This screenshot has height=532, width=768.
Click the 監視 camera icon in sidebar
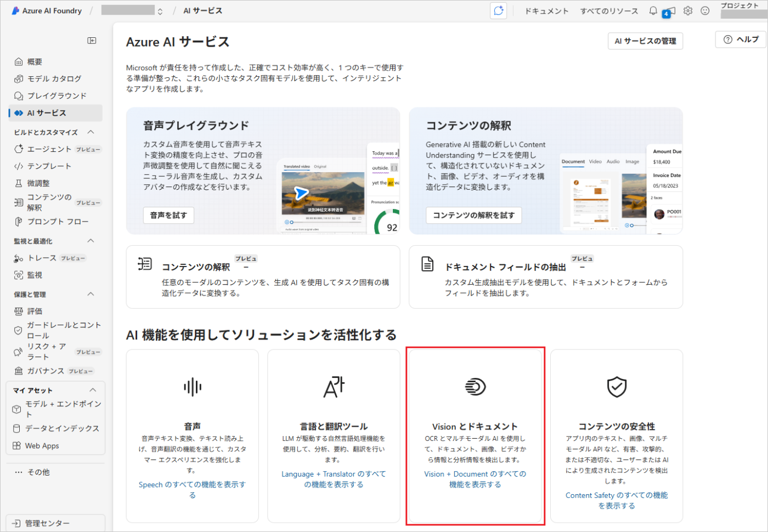click(19, 275)
